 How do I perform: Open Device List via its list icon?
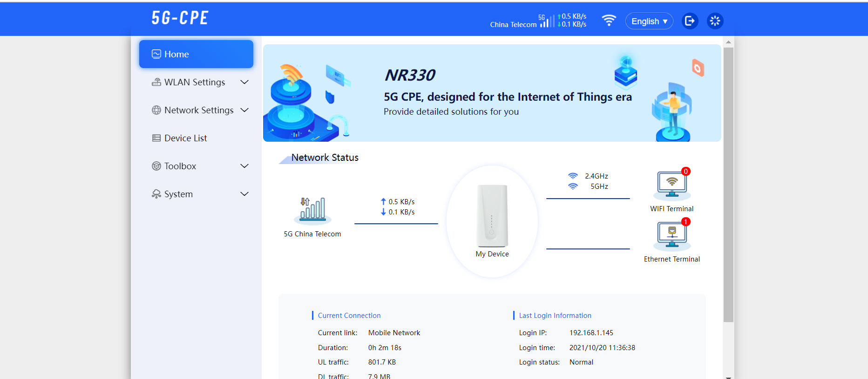point(156,138)
